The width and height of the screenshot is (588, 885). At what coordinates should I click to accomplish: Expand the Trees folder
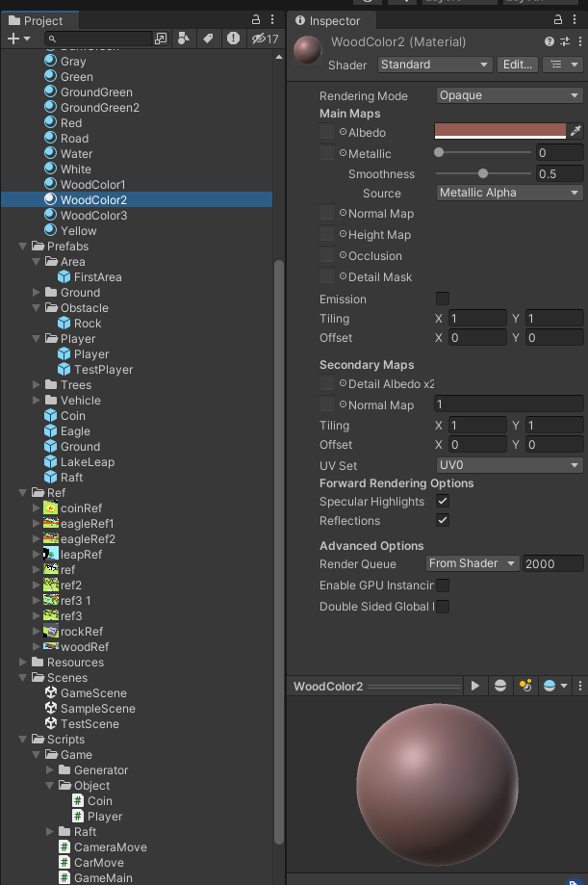(37, 385)
